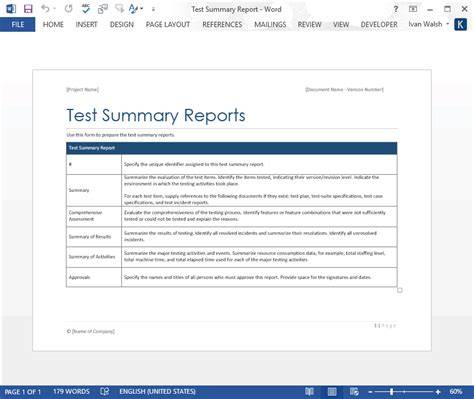Click the zoom in plus button

[438, 392]
